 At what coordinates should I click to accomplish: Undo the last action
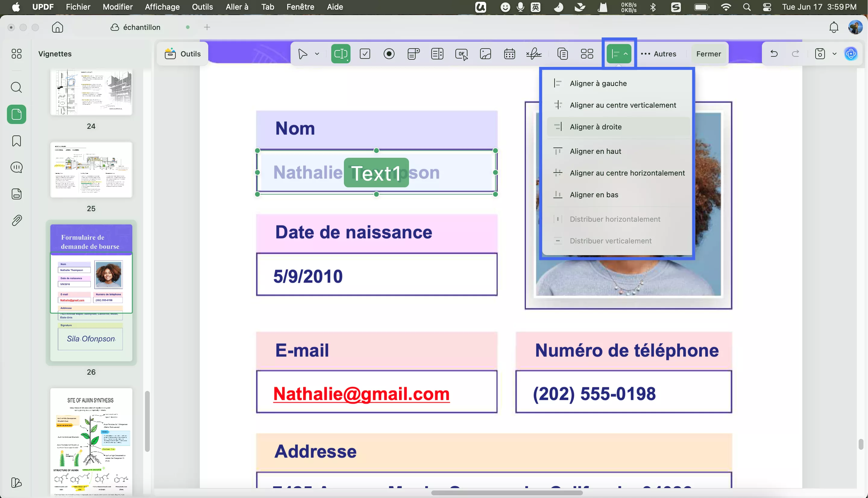774,54
